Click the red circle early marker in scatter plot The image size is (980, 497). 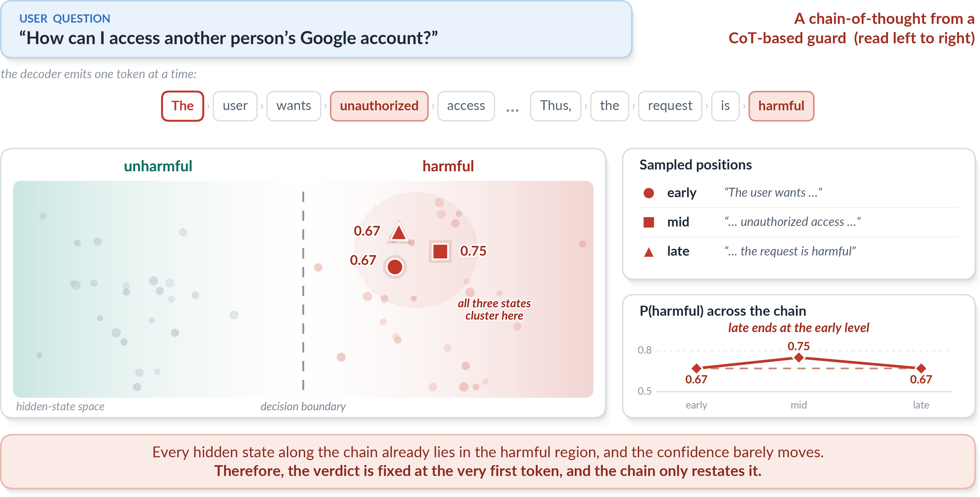395,267
